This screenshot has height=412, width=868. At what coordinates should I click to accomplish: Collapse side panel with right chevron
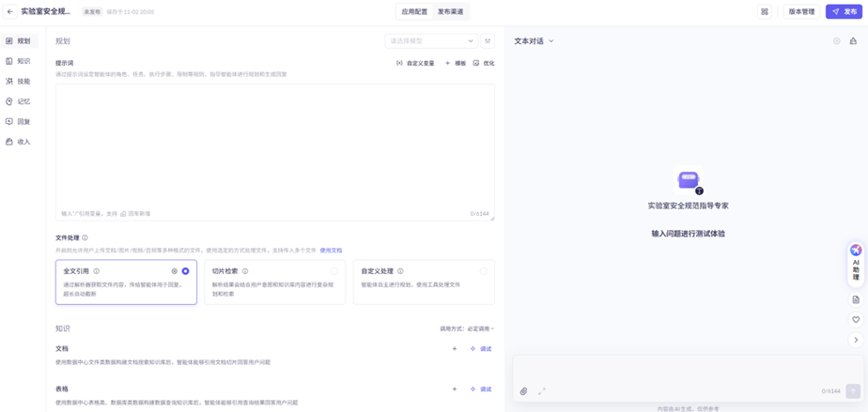[856, 340]
